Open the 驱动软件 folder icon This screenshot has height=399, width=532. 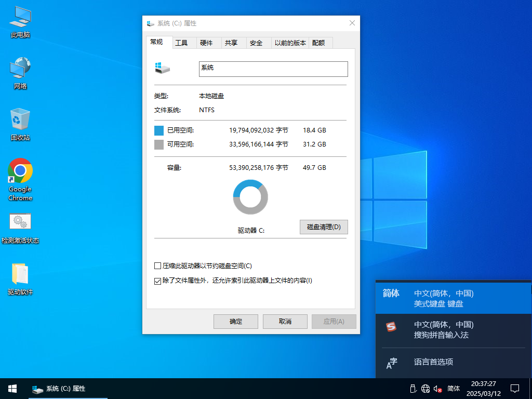tap(20, 274)
